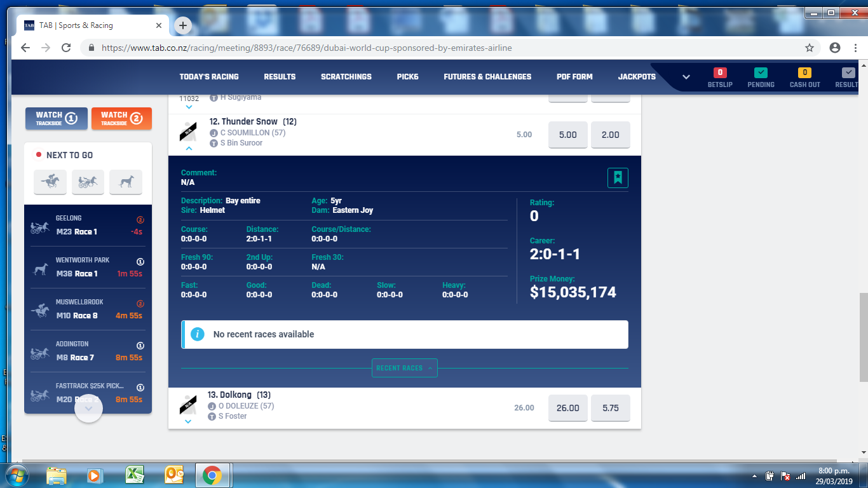Open Futures & Challenges
The image size is (868, 488).
(487, 77)
